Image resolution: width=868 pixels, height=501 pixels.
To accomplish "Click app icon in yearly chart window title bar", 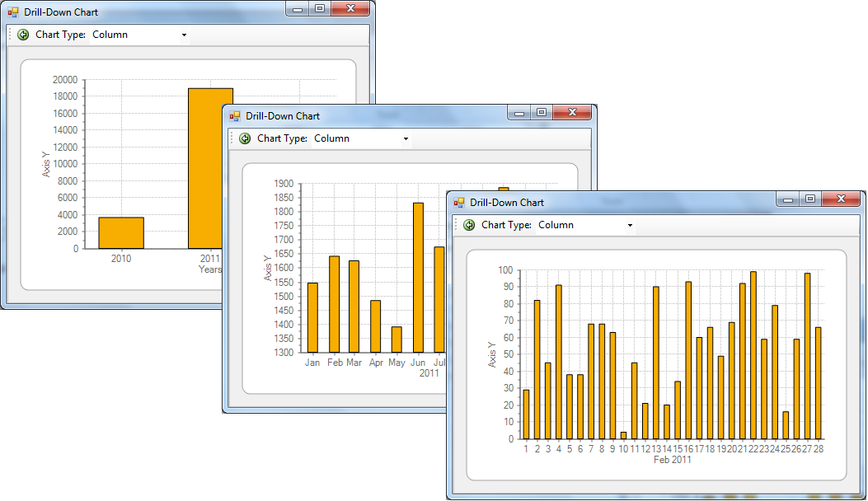I will (13, 12).
